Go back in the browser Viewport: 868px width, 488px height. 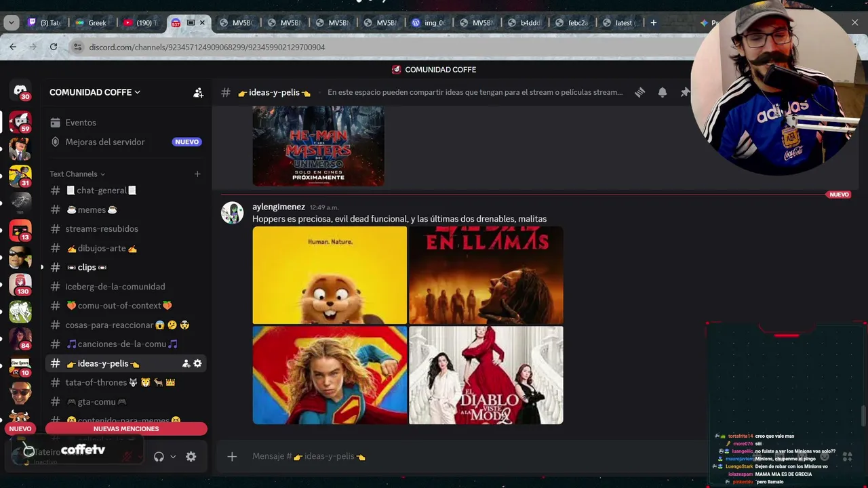point(13,47)
